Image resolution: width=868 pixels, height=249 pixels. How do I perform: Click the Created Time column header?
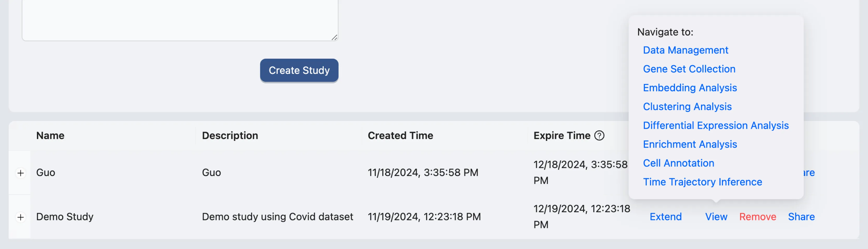point(400,136)
